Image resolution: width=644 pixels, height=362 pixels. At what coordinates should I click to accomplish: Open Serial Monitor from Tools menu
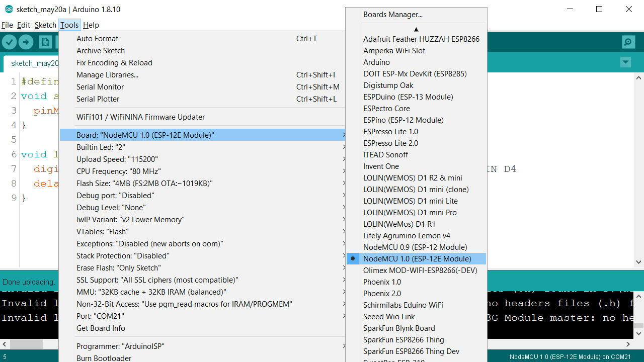(203, 86)
